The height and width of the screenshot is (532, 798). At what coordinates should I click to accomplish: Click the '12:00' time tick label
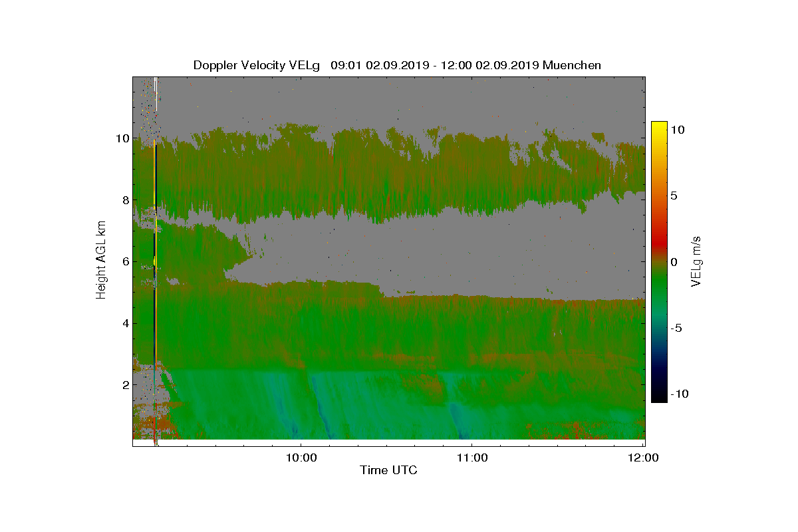(x=643, y=458)
